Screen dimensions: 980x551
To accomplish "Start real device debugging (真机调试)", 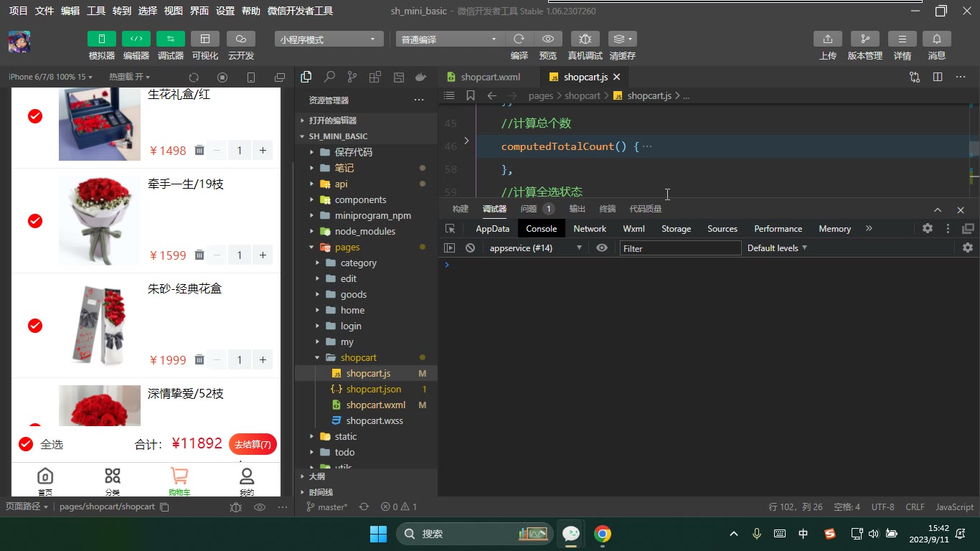I will (585, 39).
